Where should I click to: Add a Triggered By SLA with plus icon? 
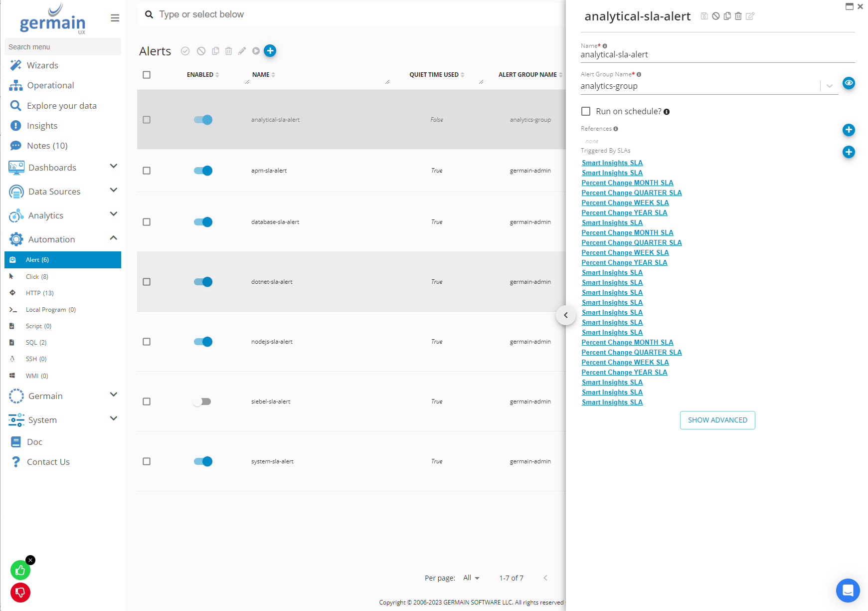pos(849,152)
